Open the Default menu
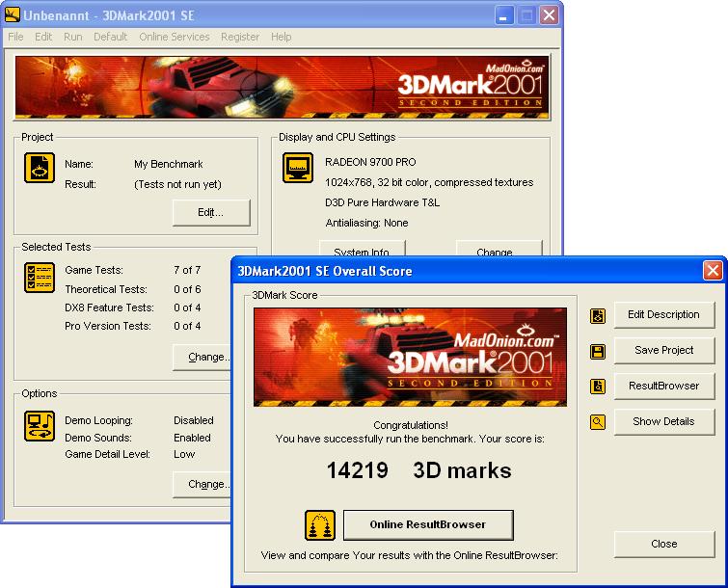728x588 pixels. tap(110, 37)
